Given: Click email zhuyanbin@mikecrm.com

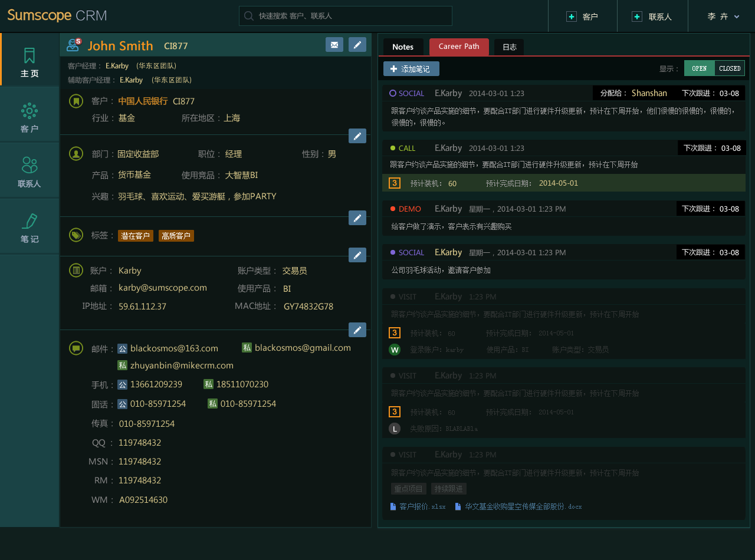Looking at the screenshot, I should point(182,365).
